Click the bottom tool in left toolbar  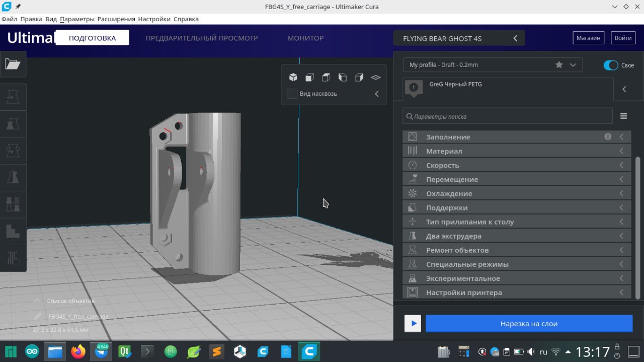[13, 258]
